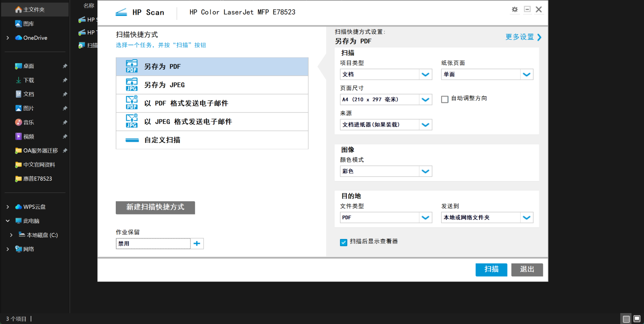The image size is (644, 324).
Task: Expand the 本地磁盘 (C:) tree node
Action: pos(11,235)
